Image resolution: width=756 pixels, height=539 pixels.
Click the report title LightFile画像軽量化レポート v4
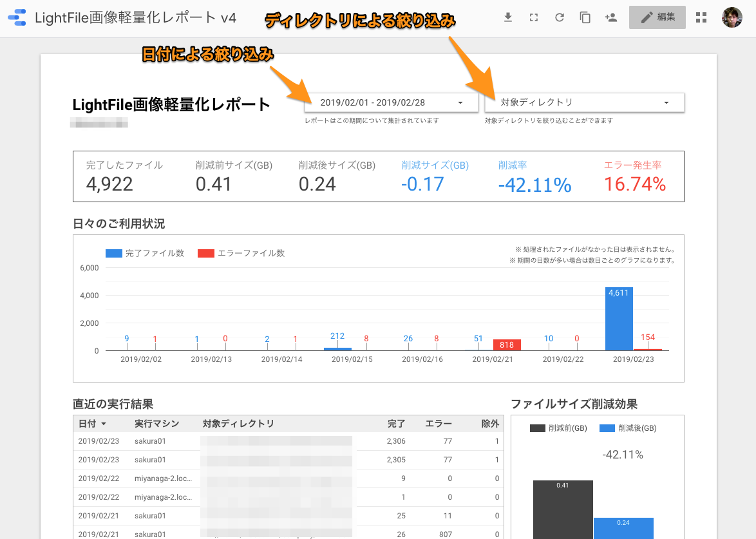[135, 18]
